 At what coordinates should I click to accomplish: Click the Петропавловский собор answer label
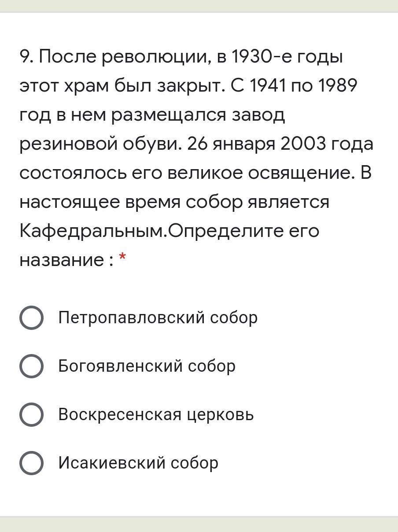point(158,318)
